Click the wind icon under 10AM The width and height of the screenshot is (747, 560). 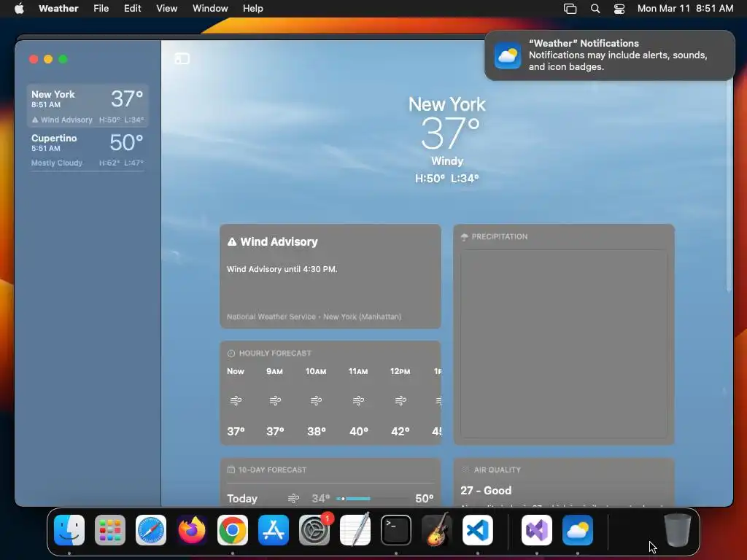316,400
